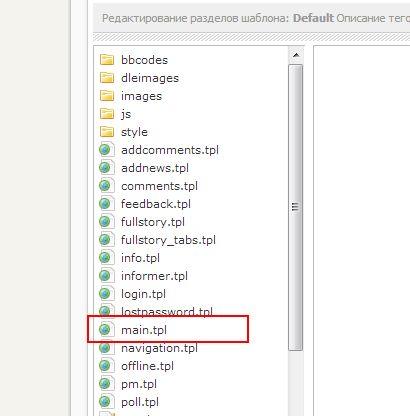Open the fullstory.tpl template
The height and width of the screenshot is (416, 410).
coord(153,222)
